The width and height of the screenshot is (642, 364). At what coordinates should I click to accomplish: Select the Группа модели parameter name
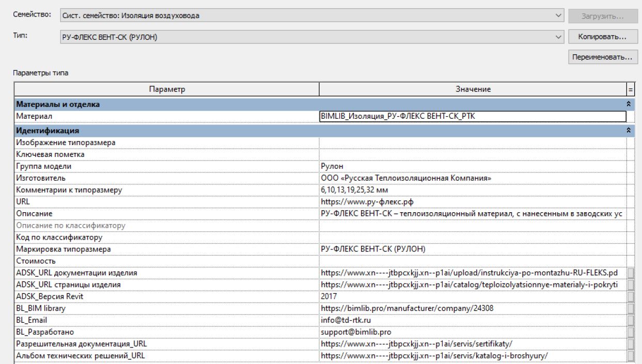[x=44, y=167]
